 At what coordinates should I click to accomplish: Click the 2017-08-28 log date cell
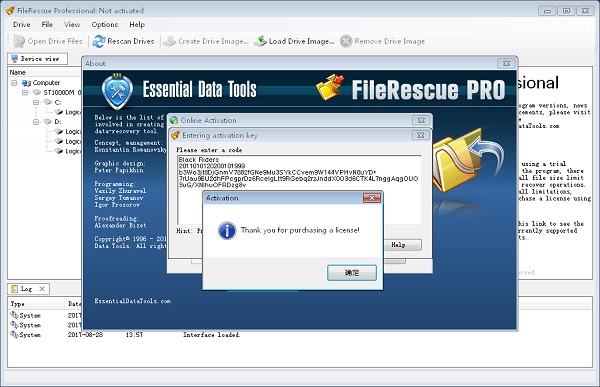[x=85, y=335]
